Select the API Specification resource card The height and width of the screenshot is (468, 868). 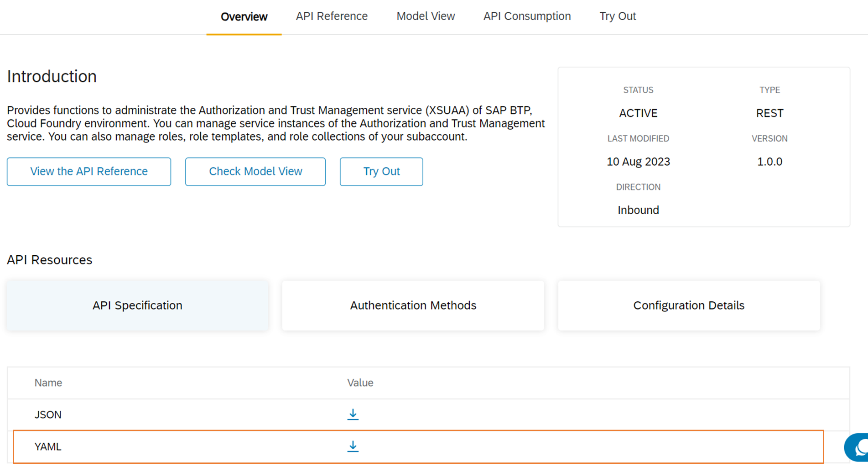[137, 305]
